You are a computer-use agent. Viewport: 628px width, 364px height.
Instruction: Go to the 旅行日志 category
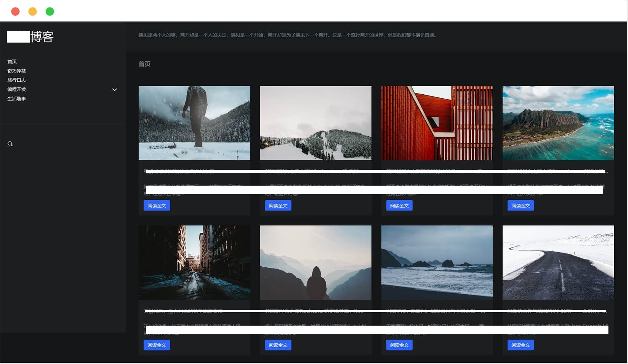tap(16, 80)
